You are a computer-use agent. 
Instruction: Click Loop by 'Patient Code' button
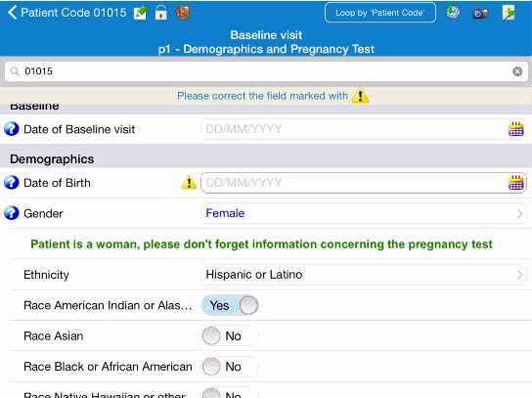[380, 13]
